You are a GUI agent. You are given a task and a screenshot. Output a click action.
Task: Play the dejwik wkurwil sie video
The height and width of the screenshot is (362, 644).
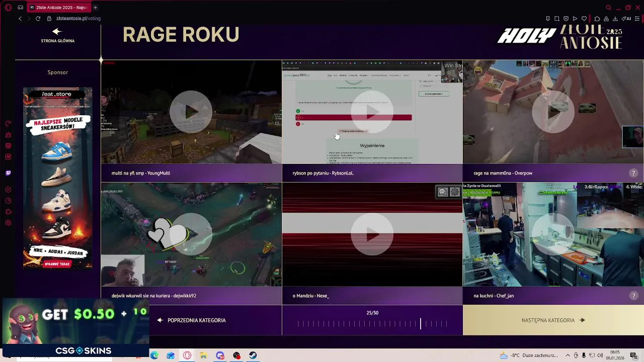coord(191,234)
